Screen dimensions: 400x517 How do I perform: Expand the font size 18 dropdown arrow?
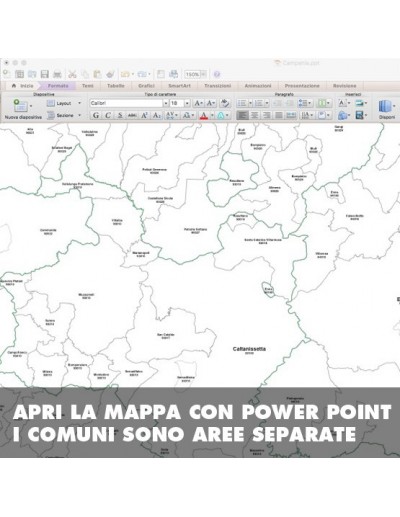coord(187,103)
